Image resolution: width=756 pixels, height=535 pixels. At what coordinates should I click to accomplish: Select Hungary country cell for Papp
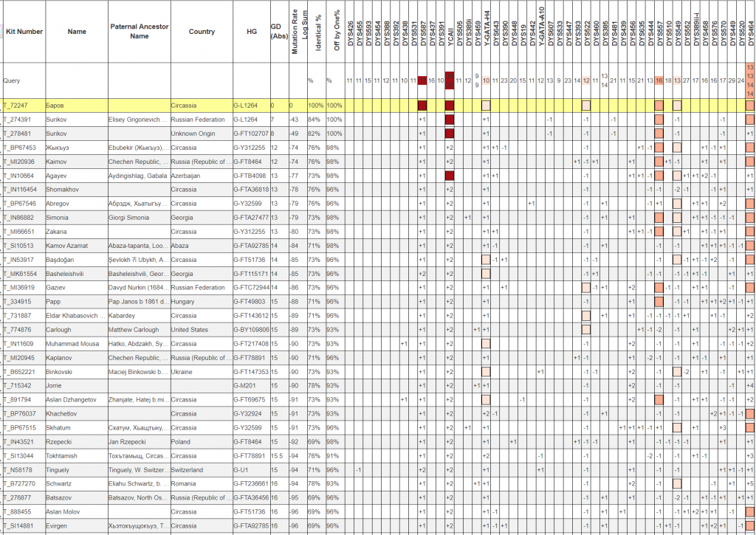coord(182,301)
